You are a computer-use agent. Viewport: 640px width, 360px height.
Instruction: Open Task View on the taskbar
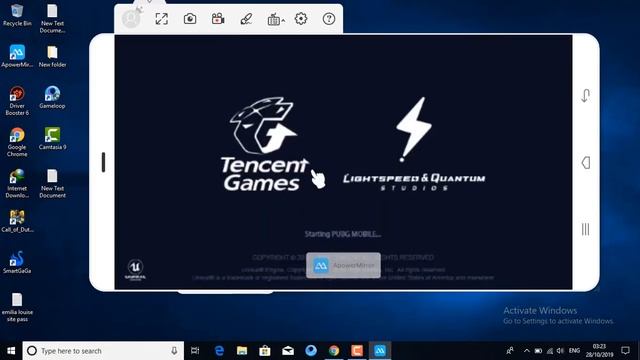pos(195,351)
